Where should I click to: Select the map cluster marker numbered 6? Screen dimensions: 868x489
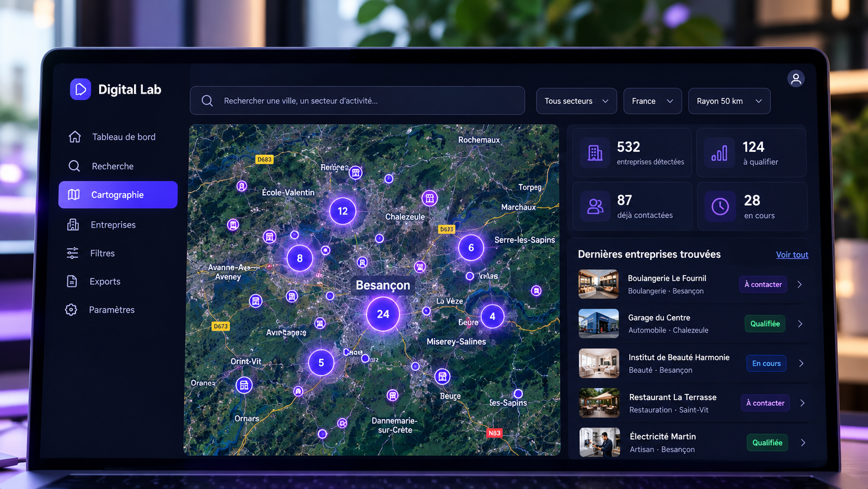click(x=471, y=247)
